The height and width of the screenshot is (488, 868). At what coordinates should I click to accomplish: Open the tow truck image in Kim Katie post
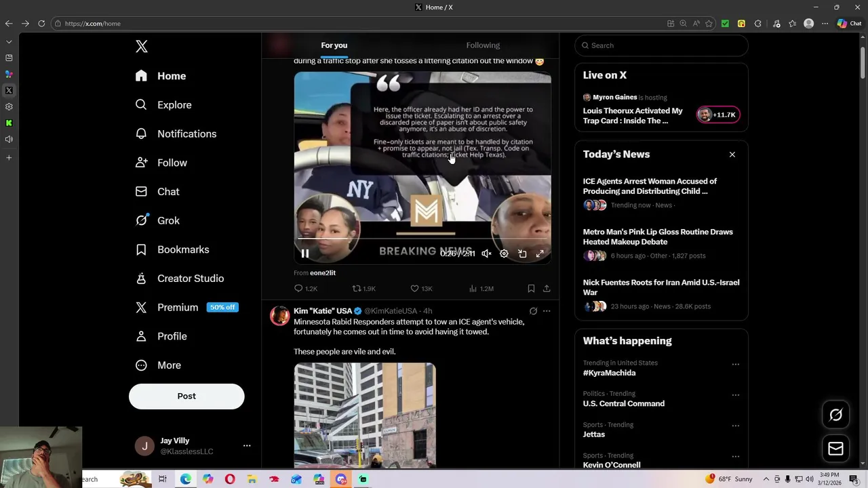pos(365,415)
